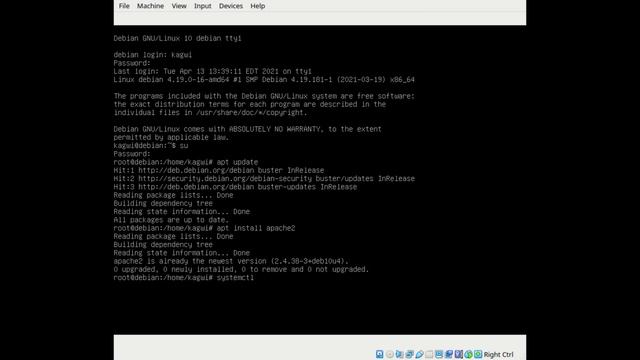
Task: Click the "All packages are up to date." line
Action: tap(171, 220)
